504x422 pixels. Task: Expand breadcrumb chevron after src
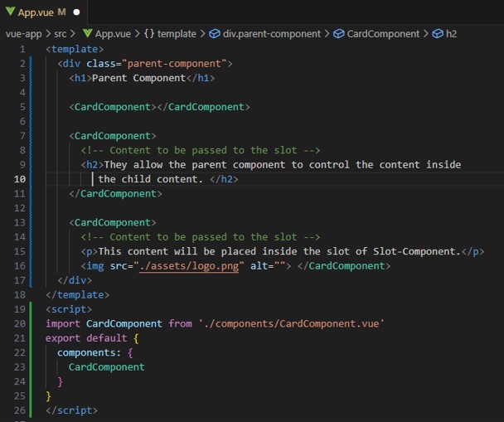pos(72,34)
